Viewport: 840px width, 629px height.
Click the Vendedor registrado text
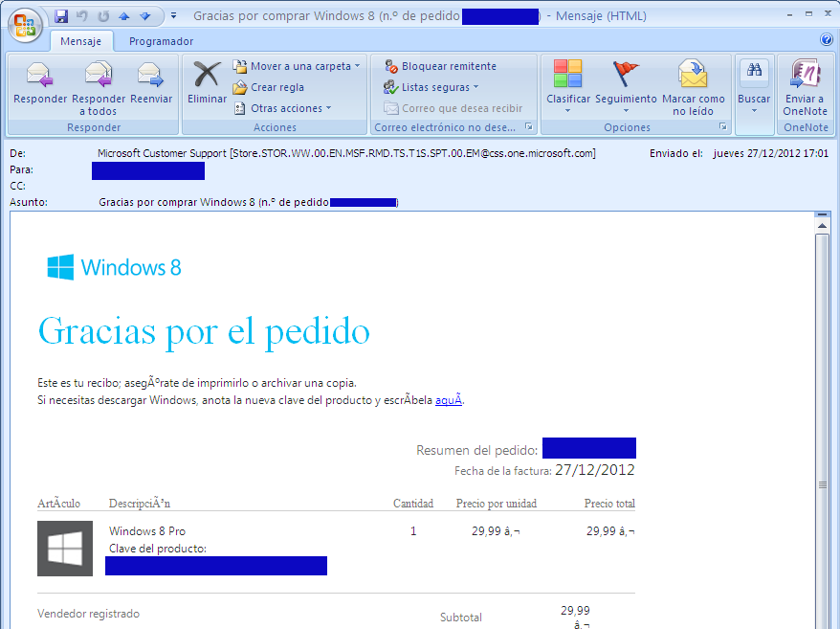click(88, 614)
